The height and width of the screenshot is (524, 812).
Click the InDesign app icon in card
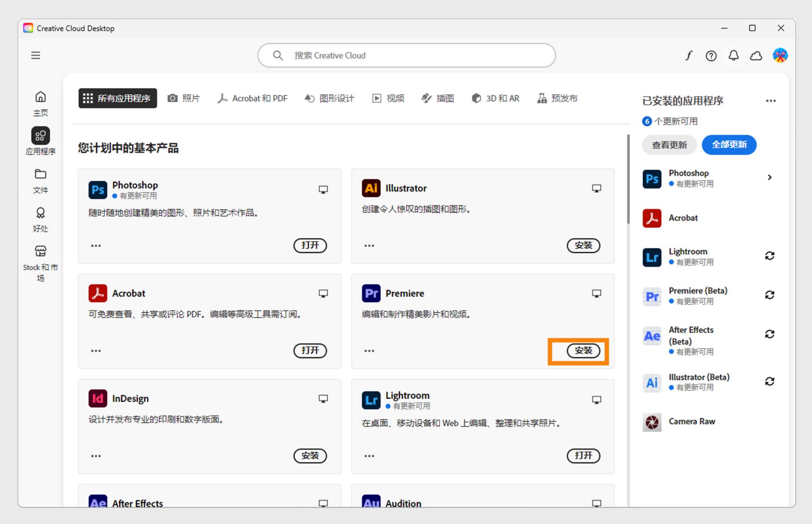tap(98, 398)
